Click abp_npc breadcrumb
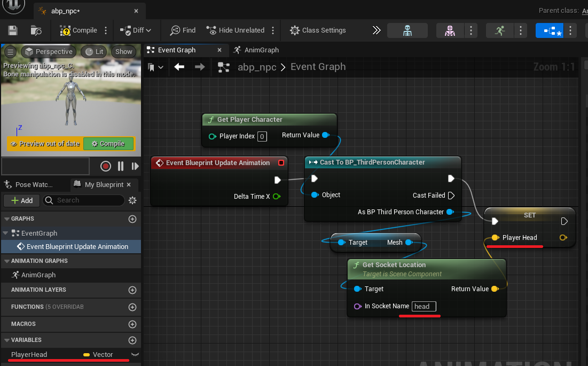Viewport: 588px width, 366px height. tap(257, 67)
